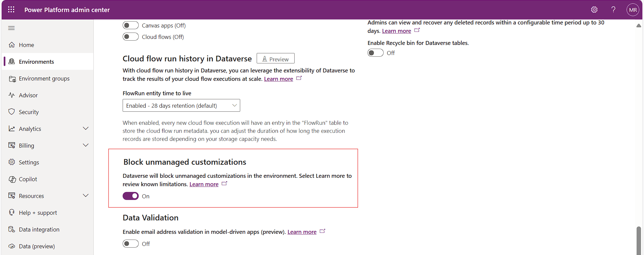
Task: Expand the Analytics menu chevron
Action: click(86, 129)
